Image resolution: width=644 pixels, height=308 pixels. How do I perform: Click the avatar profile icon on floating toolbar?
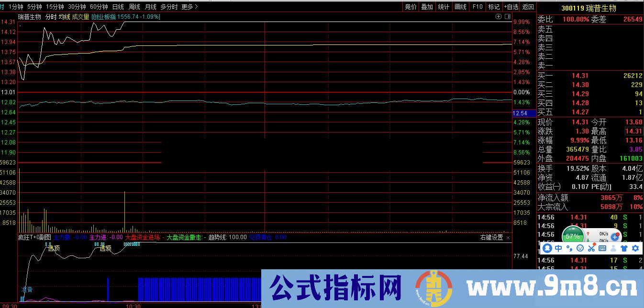(x=613, y=249)
